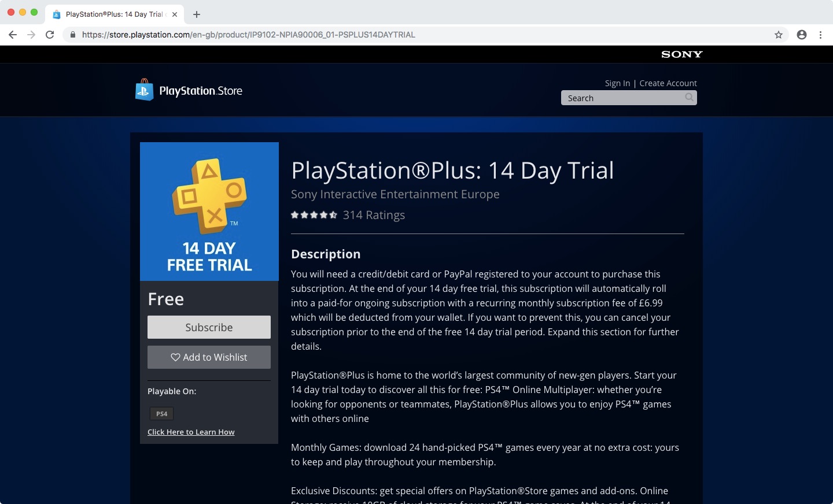The height and width of the screenshot is (504, 833).
Task: Click the SONY logo
Action: 682,54
